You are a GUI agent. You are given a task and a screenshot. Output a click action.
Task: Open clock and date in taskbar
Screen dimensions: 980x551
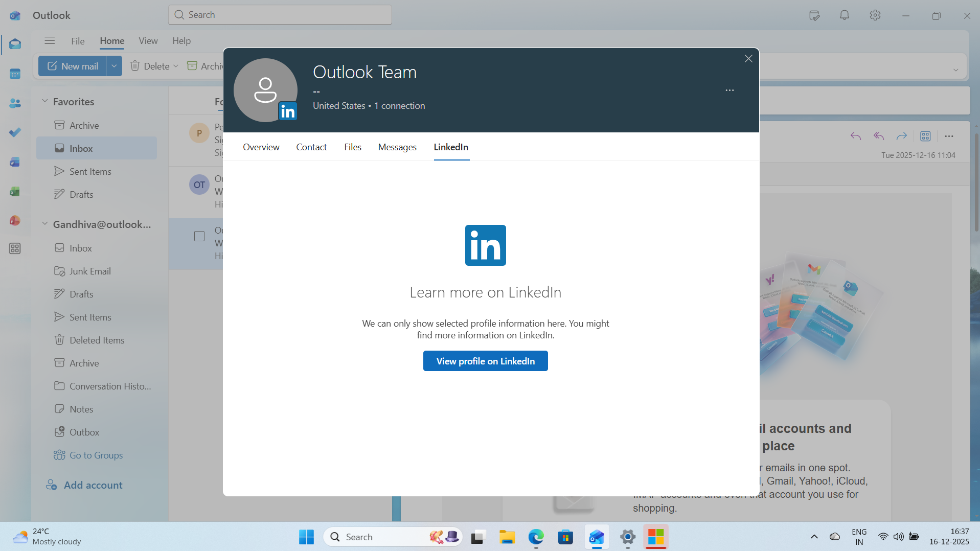[x=949, y=537]
